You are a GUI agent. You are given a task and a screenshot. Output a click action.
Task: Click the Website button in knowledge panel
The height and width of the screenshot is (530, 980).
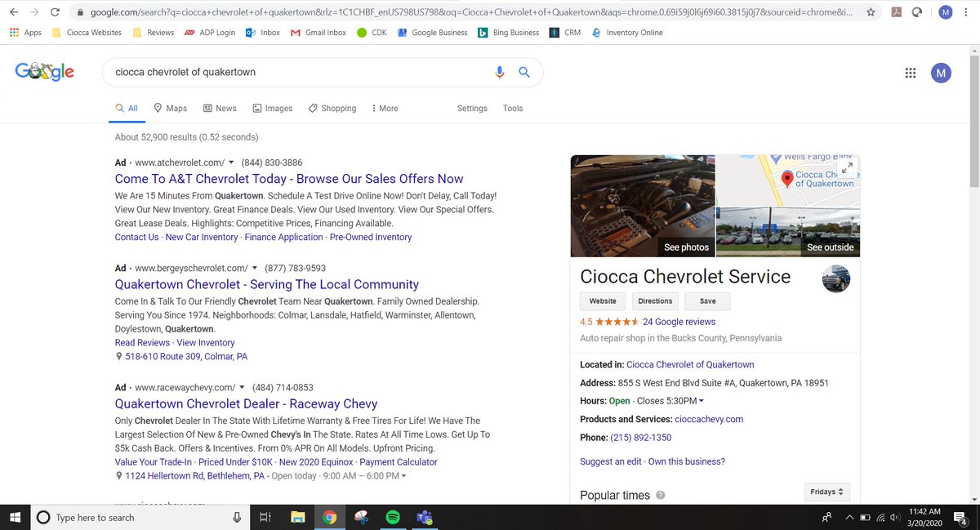603,301
